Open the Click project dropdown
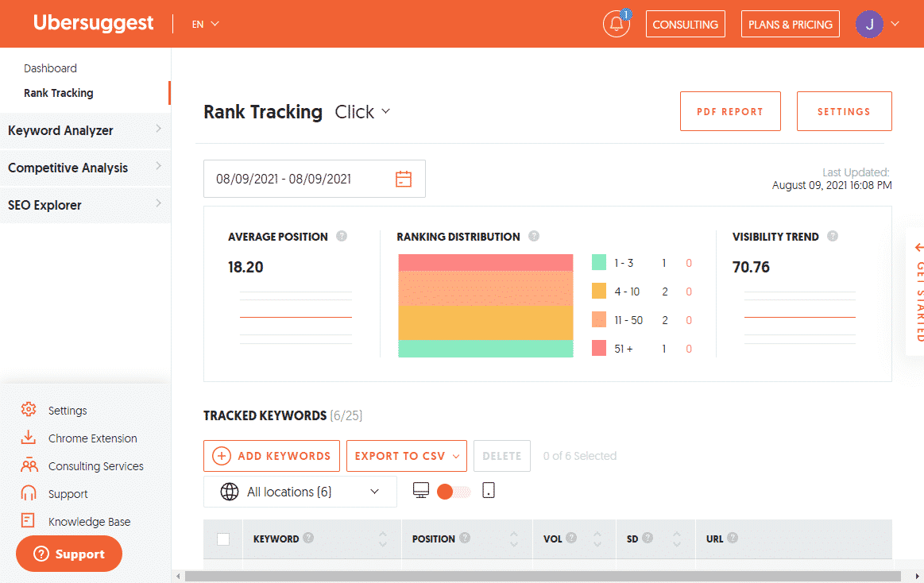 coord(361,112)
